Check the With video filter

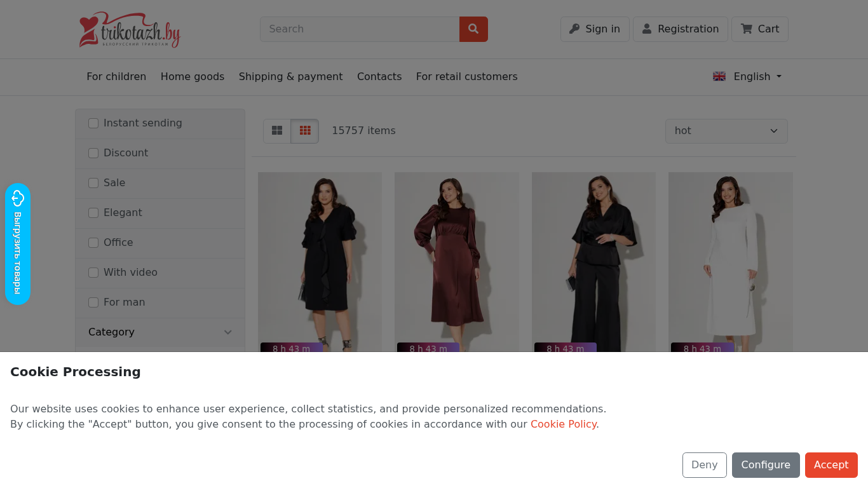pos(93,273)
